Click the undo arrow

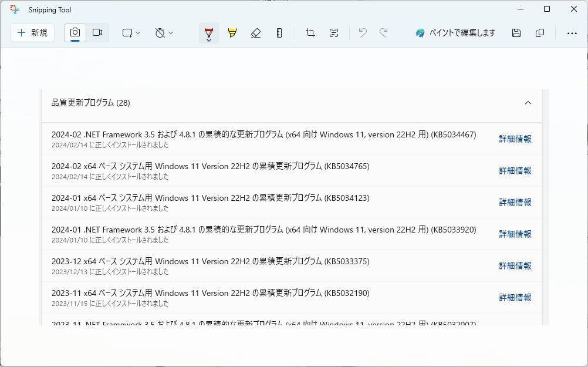pos(363,33)
